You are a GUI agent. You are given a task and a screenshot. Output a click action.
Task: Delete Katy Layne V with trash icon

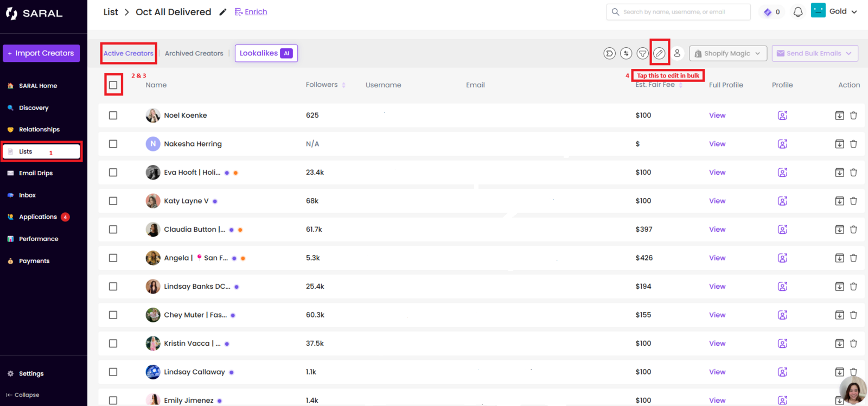tap(853, 201)
